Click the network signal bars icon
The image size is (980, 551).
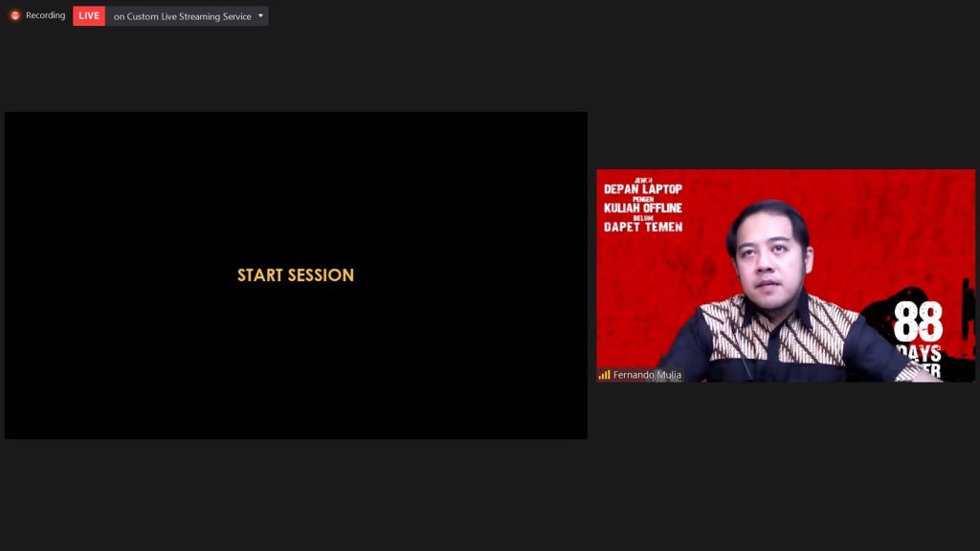(x=604, y=375)
